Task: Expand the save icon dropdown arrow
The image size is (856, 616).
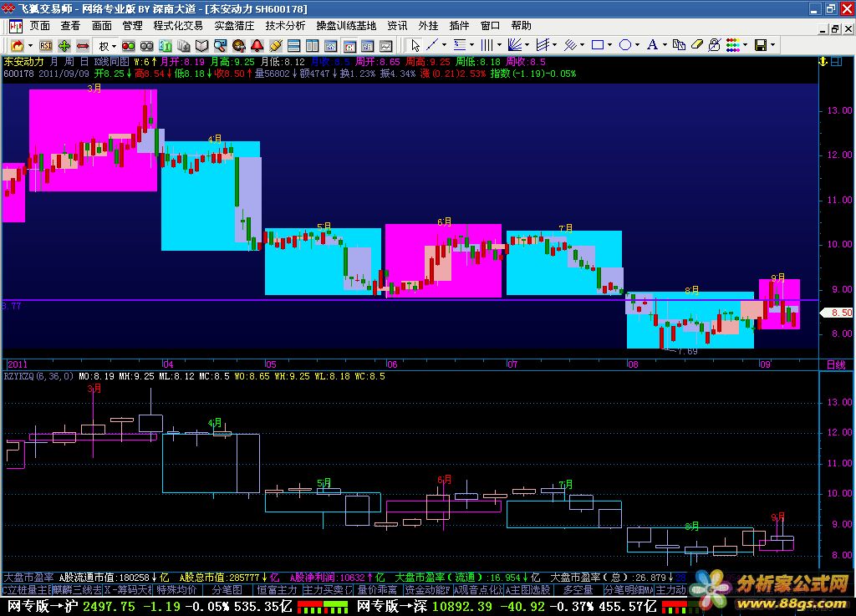Action: point(772,45)
